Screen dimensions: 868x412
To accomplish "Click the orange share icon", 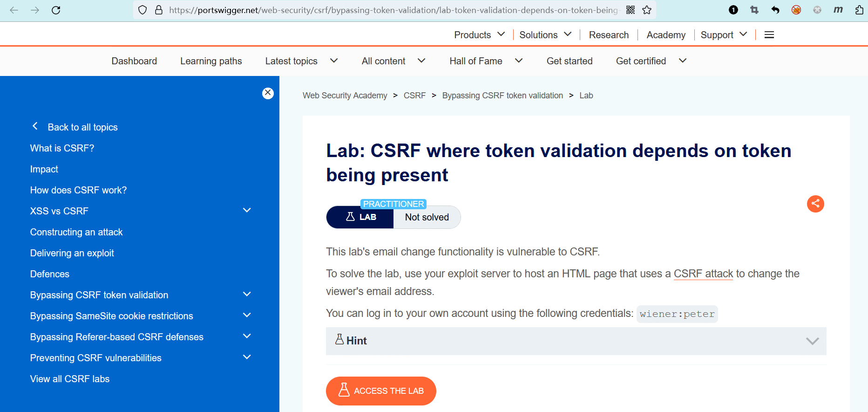I will [x=815, y=204].
